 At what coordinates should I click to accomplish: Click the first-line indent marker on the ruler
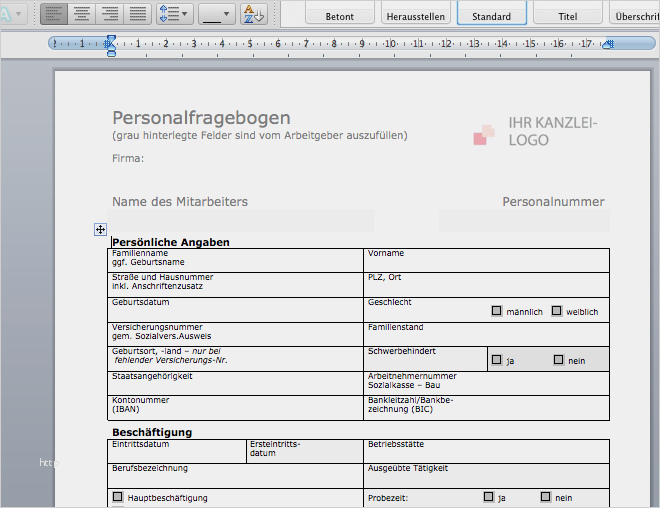click(111, 39)
